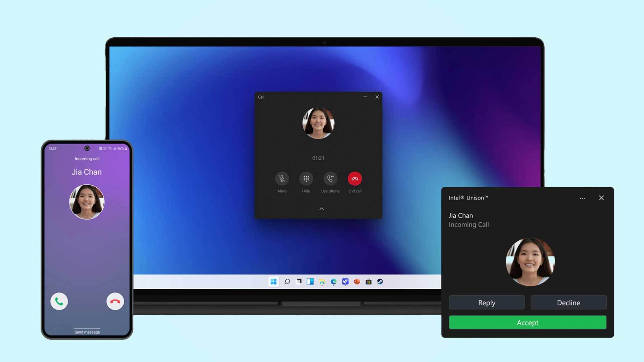Select the Hide call option
644x362 pixels.
(306, 178)
